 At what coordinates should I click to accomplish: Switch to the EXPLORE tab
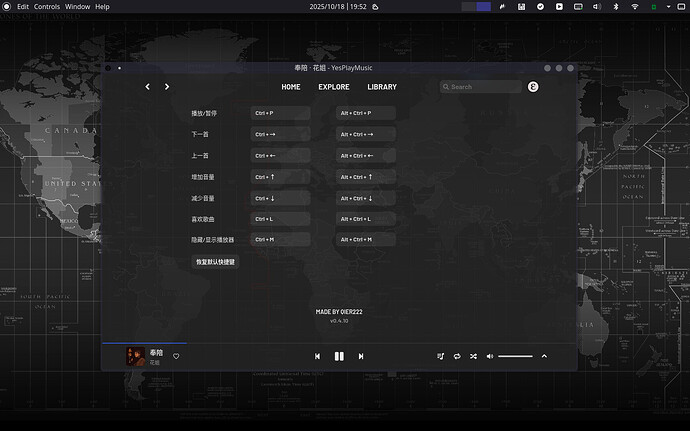[334, 87]
